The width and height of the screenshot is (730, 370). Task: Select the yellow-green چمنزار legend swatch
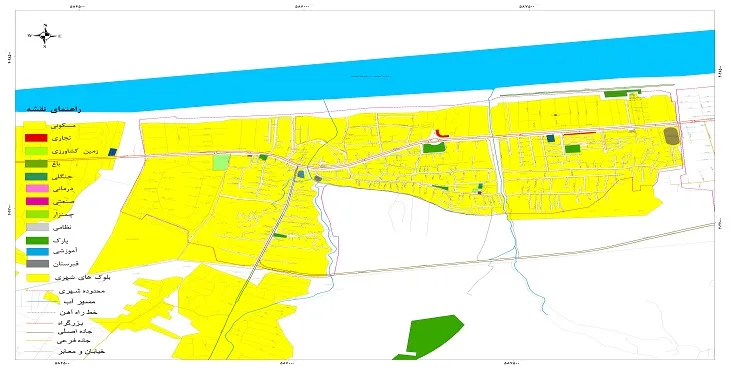tap(37, 214)
